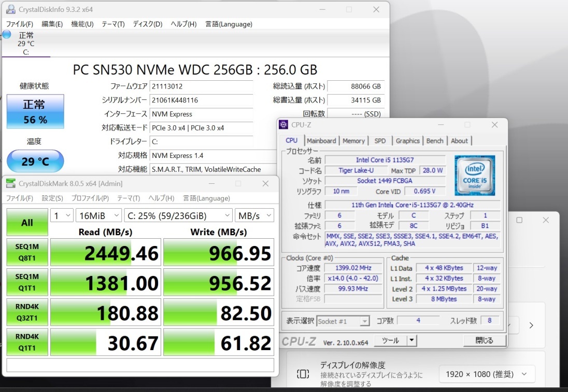The height and width of the screenshot is (392, 568).
Task: Close the Settings window behind CPU-Z
Action: coord(546,220)
